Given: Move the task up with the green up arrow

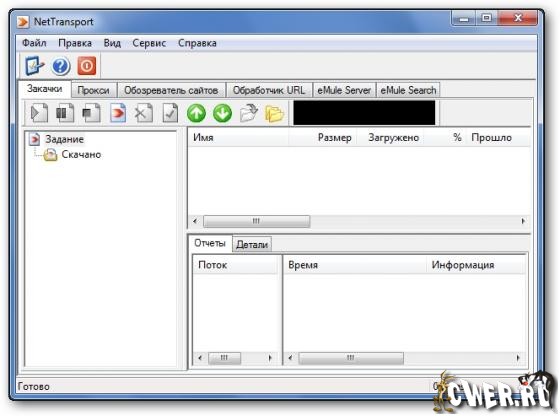Looking at the screenshot, I should pyautogui.click(x=196, y=114).
